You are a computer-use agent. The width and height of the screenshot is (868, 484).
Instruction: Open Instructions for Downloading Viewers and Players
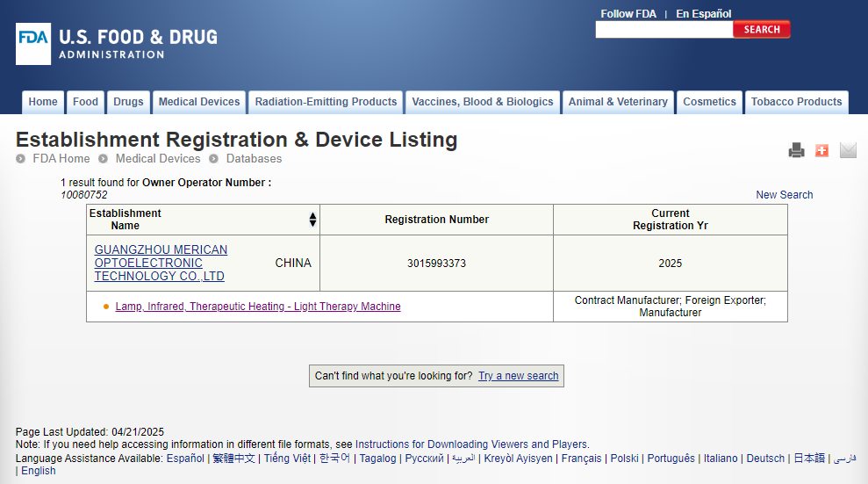471,444
